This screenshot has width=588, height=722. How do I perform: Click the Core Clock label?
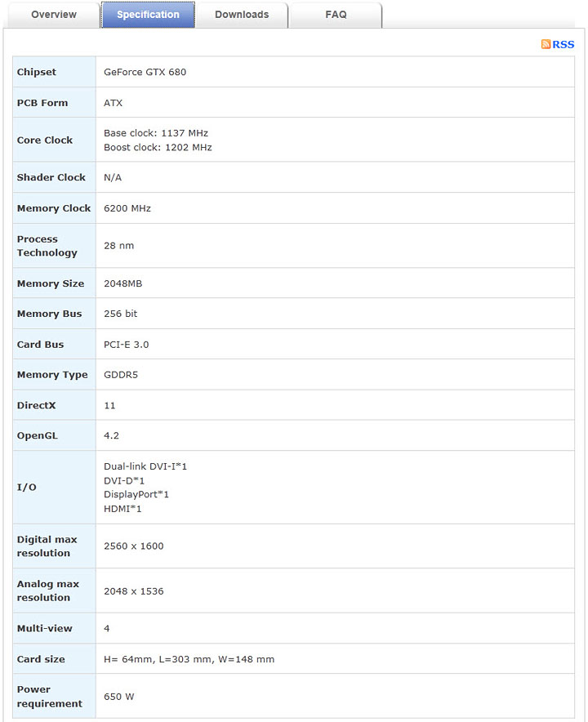coord(45,140)
